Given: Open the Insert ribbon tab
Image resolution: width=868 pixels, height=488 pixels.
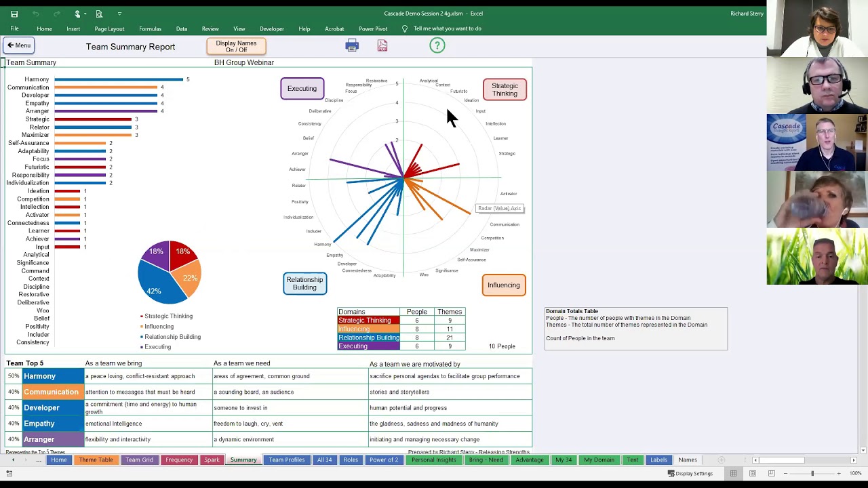Looking at the screenshot, I should pos(73,28).
